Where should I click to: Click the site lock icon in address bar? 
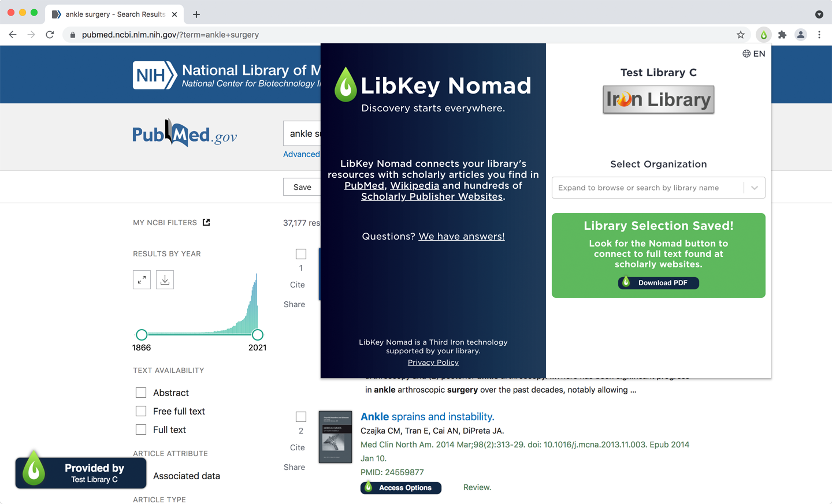pyautogui.click(x=73, y=35)
